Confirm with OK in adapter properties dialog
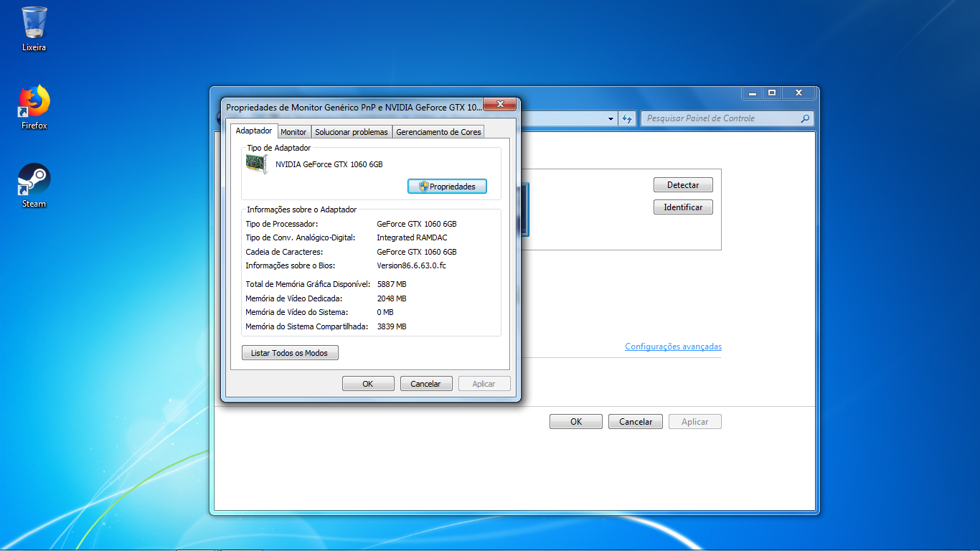This screenshot has width=980, height=551. (368, 384)
